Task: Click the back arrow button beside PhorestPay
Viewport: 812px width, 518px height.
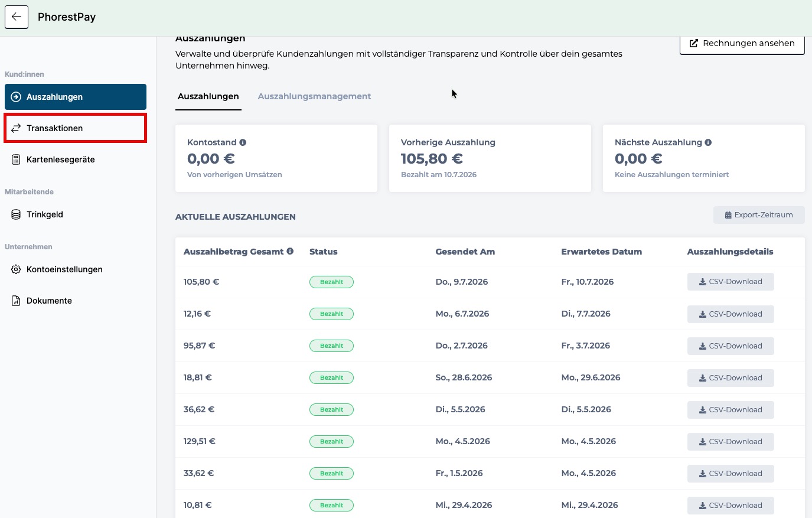Action: point(17,17)
